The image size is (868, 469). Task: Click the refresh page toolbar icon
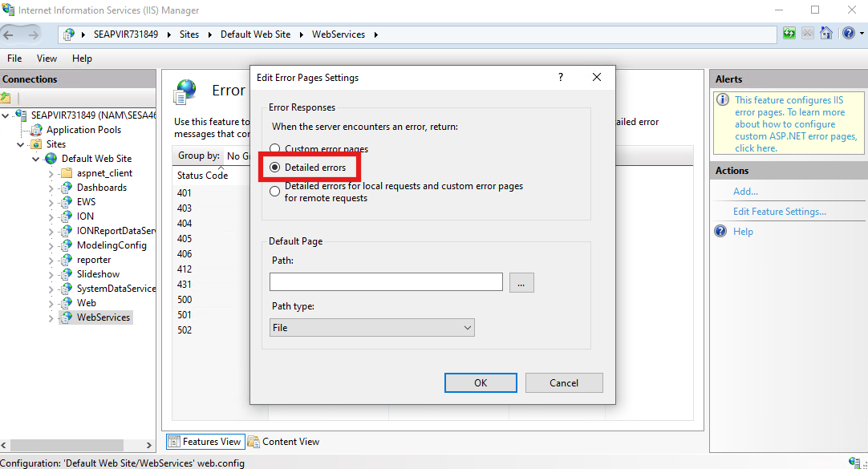(789, 34)
